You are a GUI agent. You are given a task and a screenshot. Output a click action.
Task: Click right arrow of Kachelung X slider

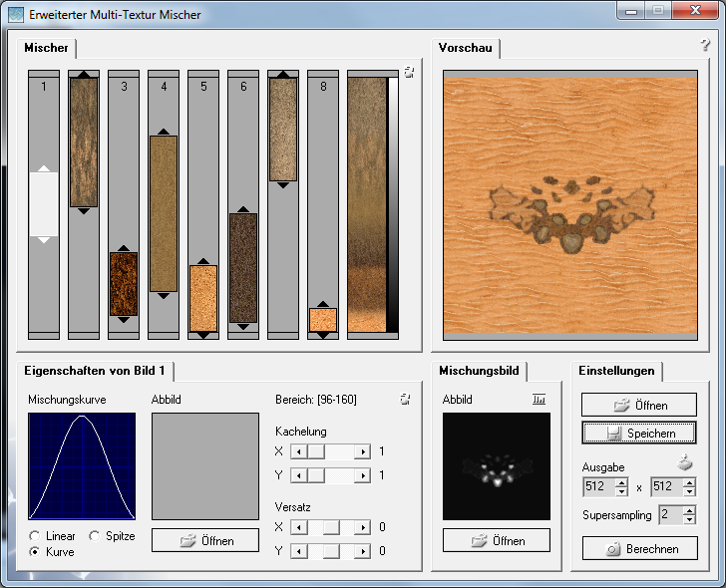click(x=362, y=451)
